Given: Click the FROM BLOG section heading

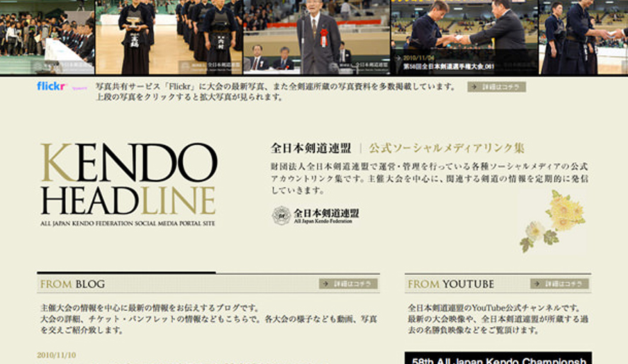Looking at the screenshot, I should click(x=72, y=284).
